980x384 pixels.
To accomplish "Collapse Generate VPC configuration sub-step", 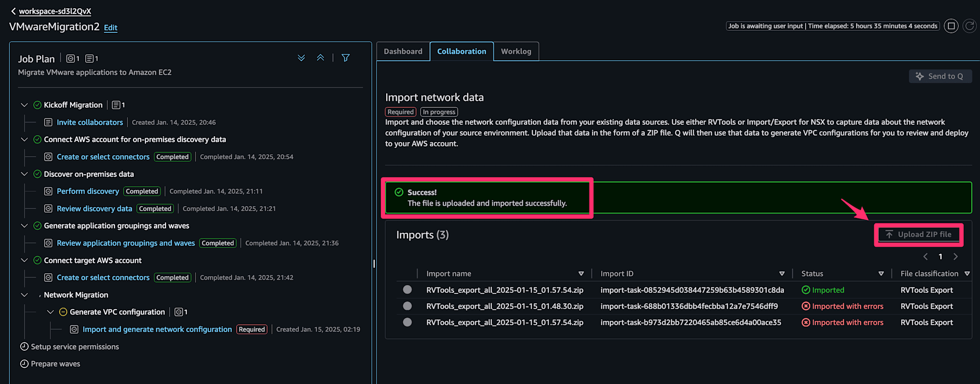I will 50,312.
